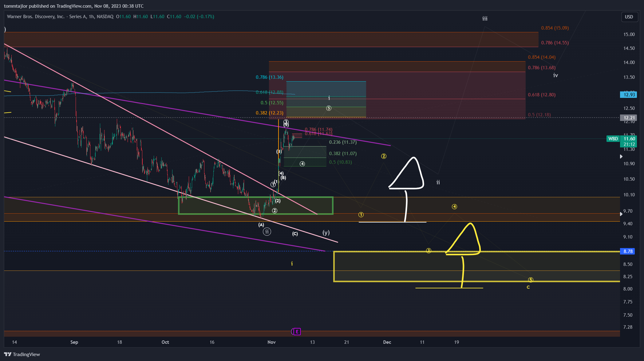Viewport: 644px width, 361px height.
Task: Click the gray 12.21 price label
Action: tap(628, 118)
